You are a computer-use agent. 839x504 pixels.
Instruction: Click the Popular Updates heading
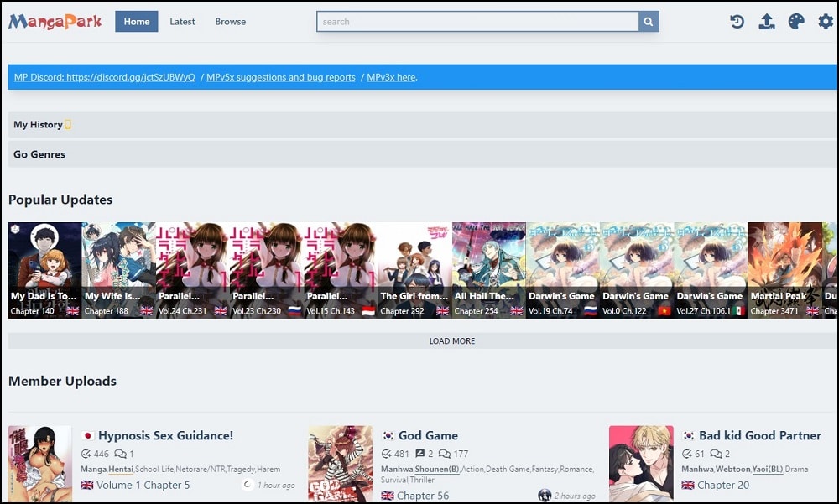(x=60, y=200)
